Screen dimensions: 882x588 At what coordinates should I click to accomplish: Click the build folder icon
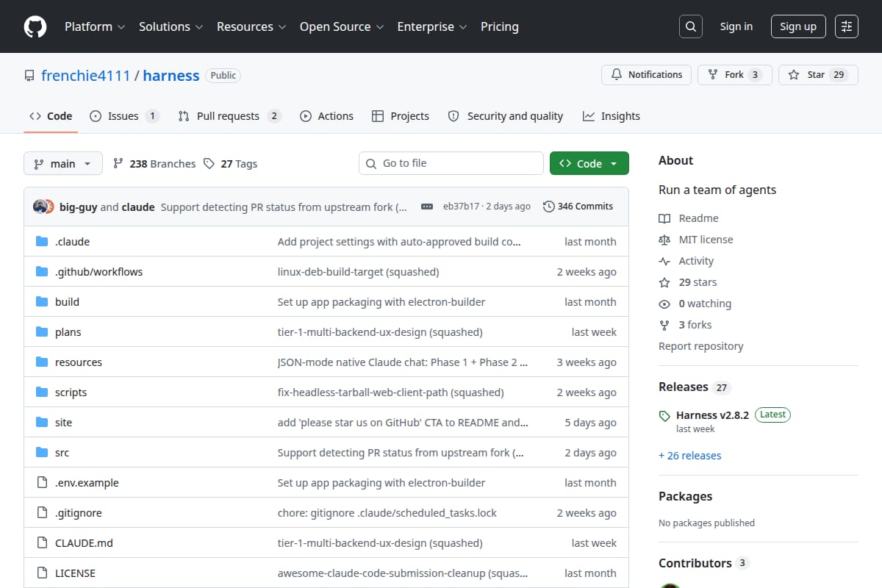click(x=42, y=301)
